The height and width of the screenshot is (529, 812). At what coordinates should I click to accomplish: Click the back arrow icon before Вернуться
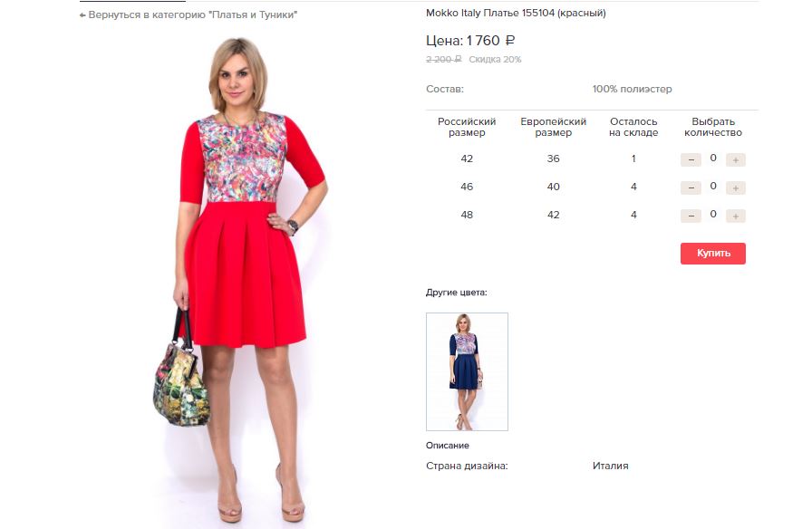coord(82,15)
